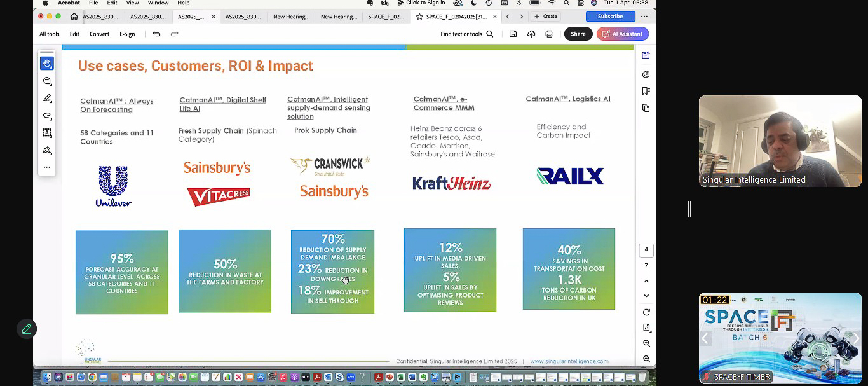The height and width of the screenshot is (386, 868).
Task: Click the current page number box
Action: point(646,250)
